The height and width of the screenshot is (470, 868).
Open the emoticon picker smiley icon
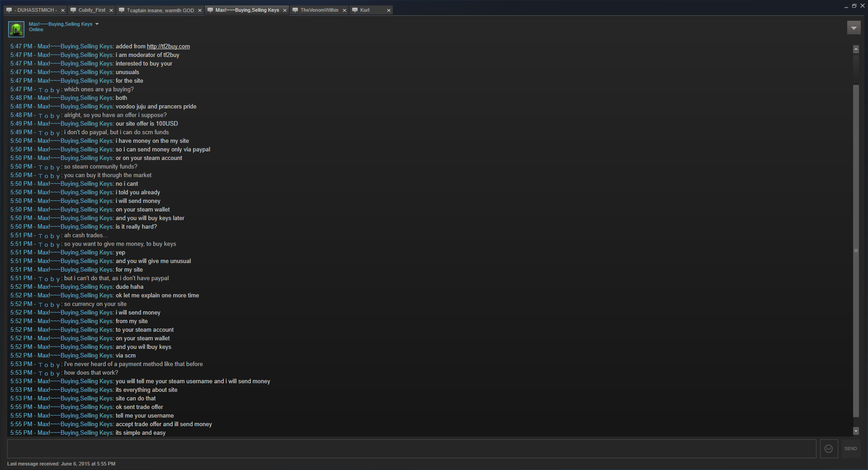pos(829,449)
